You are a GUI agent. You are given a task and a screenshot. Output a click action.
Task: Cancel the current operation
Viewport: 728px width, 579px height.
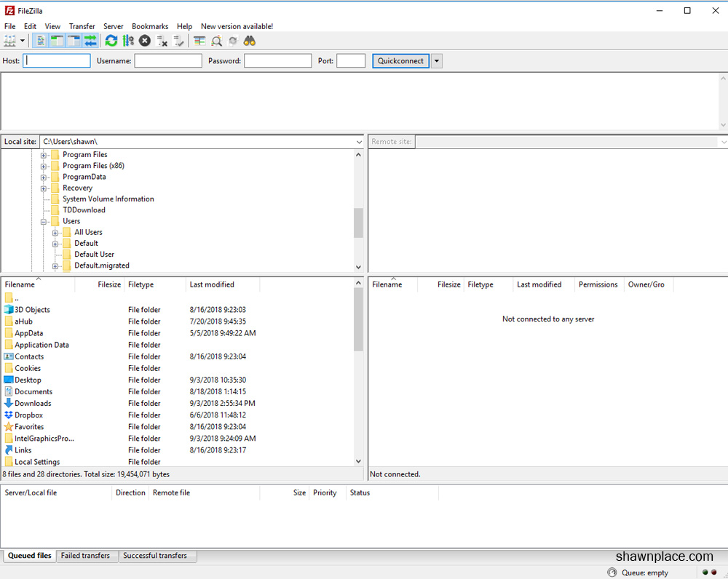145,41
